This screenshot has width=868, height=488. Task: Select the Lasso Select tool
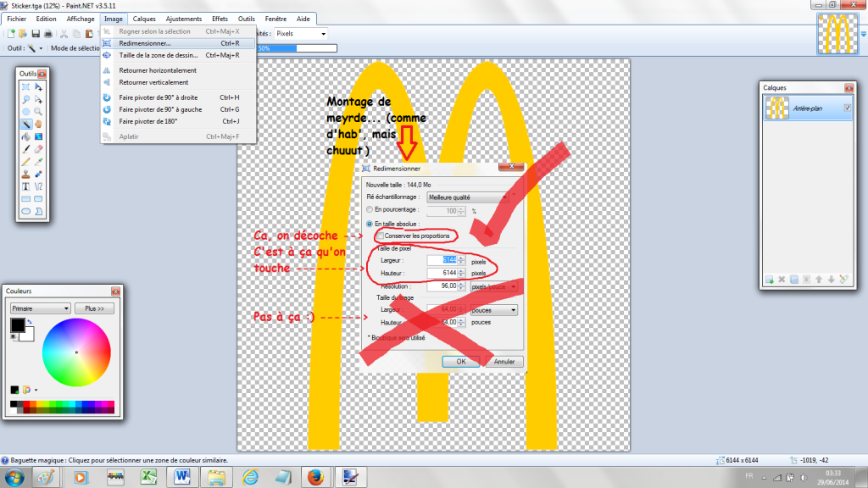click(x=26, y=100)
